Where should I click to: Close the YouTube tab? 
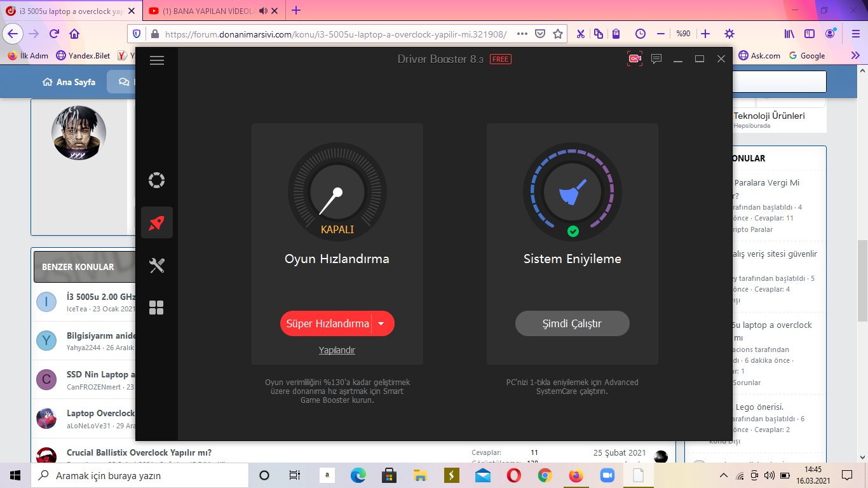[x=276, y=11]
